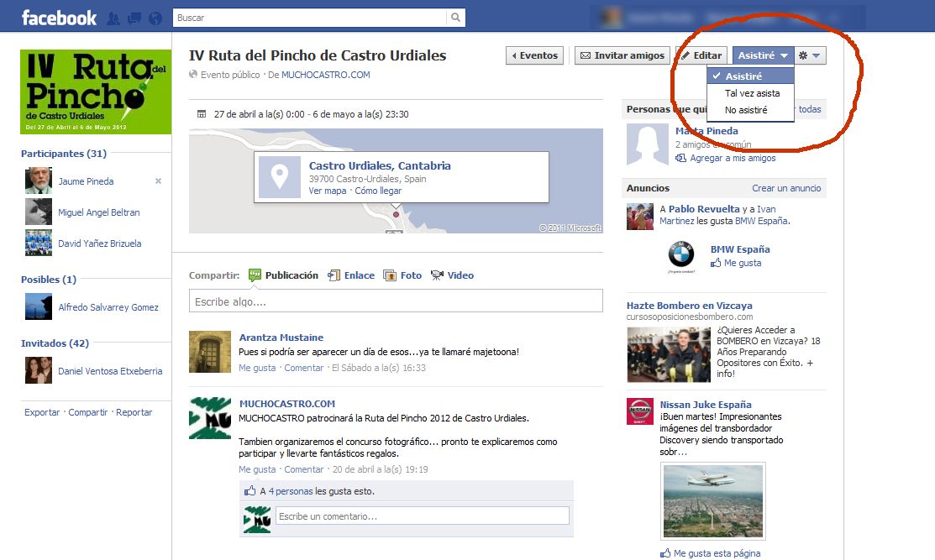
Task: Click the Compartir link in sidebar
Action: (x=87, y=412)
